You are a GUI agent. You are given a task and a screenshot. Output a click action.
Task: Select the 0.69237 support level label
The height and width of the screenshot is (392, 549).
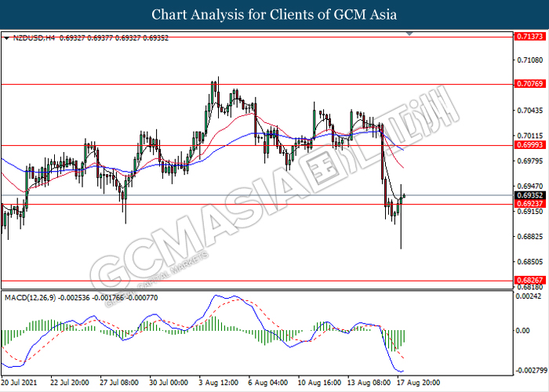click(530, 204)
